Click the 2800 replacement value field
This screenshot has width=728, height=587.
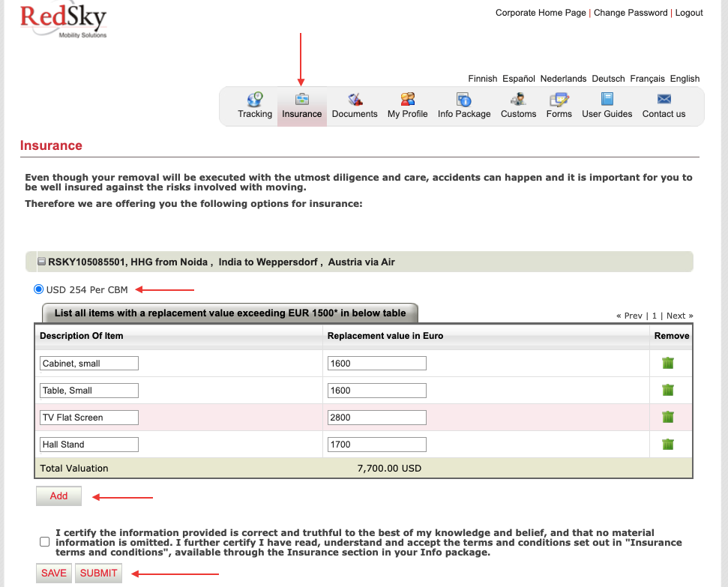pyautogui.click(x=377, y=417)
